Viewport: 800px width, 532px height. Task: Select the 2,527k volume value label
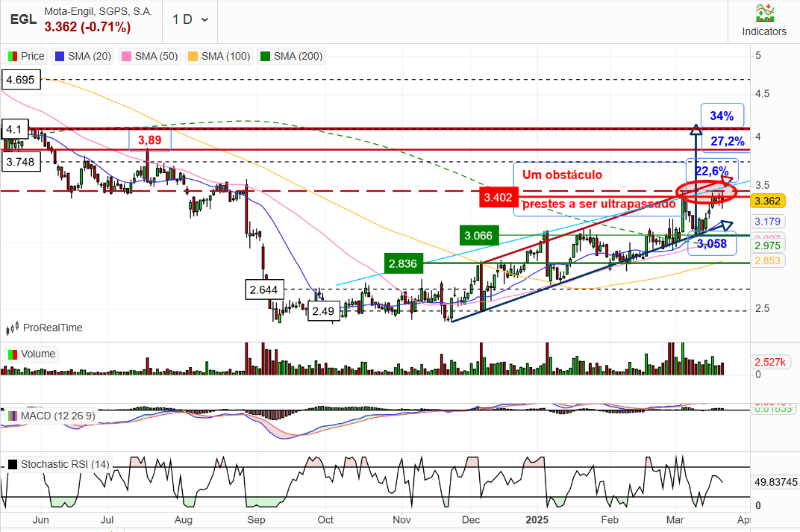[x=770, y=362]
